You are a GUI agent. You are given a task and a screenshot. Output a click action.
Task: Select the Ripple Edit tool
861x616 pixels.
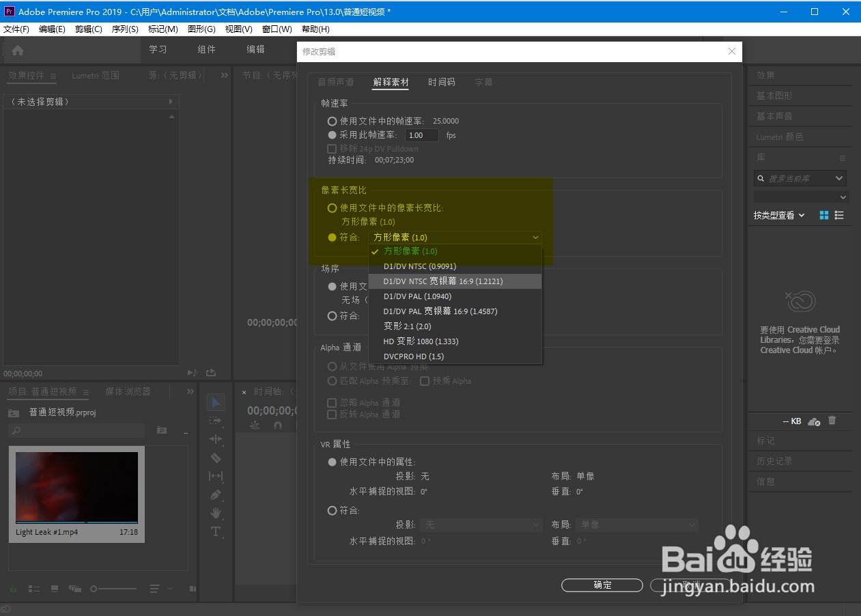point(216,439)
